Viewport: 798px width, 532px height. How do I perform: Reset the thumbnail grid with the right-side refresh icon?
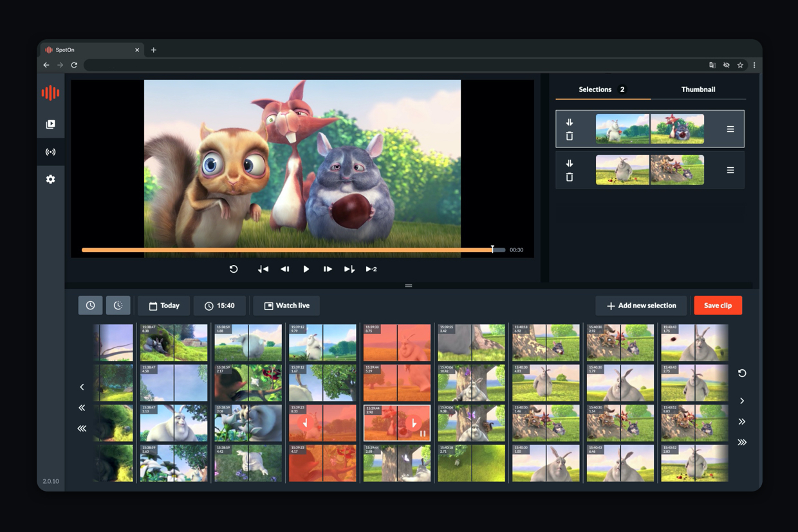pos(742,373)
